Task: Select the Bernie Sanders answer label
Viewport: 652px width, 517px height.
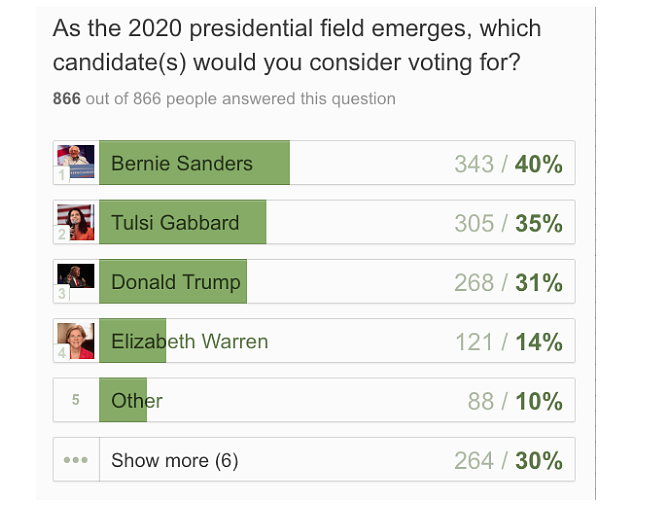Action: [182, 163]
